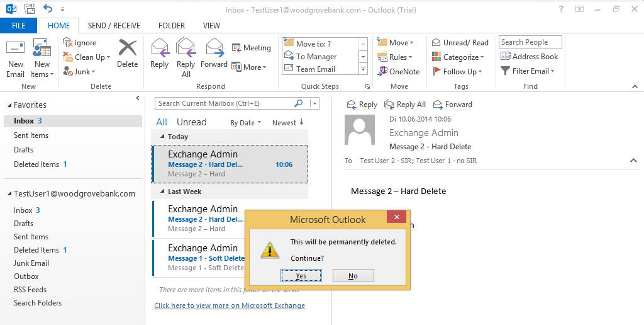Collapse the Favorites folder group

[x=9, y=105]
